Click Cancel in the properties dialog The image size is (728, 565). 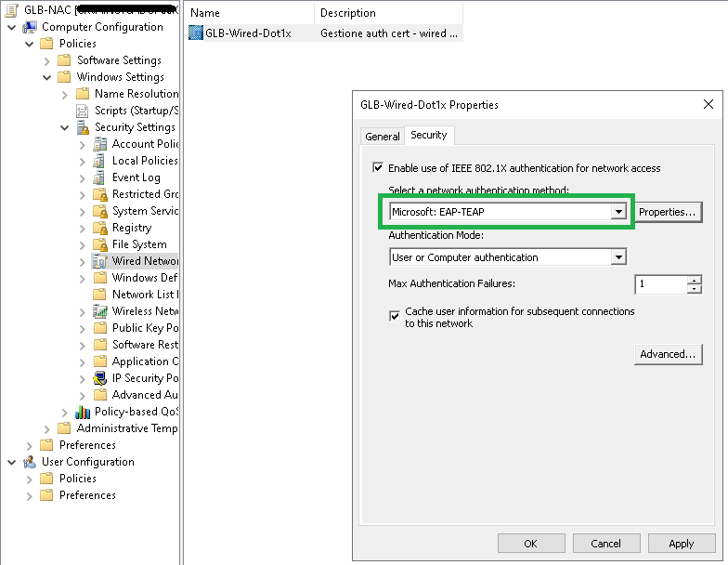(605, 544)
